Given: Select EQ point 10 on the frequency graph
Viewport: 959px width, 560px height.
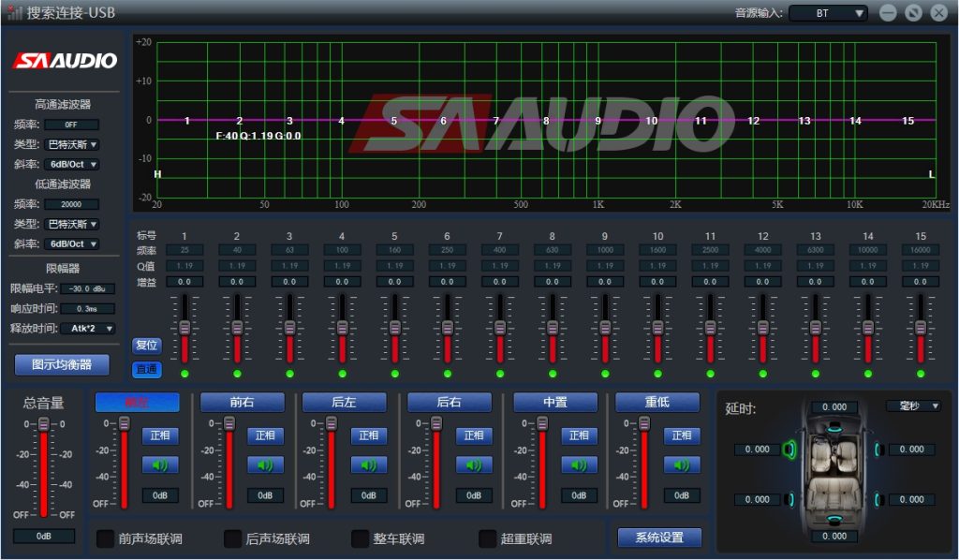Looking at the screenshot, I should pyautogui.click(x=652, y=121).
